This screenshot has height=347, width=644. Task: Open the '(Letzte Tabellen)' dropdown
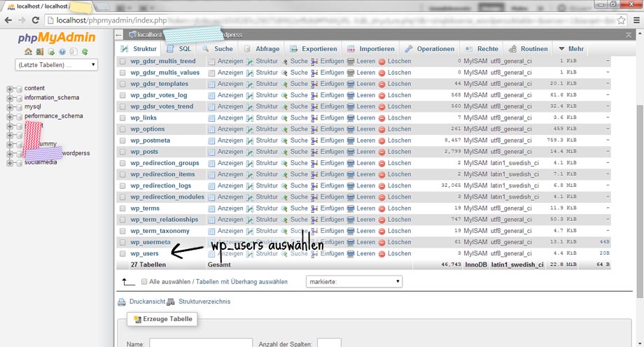click(56, 65)
